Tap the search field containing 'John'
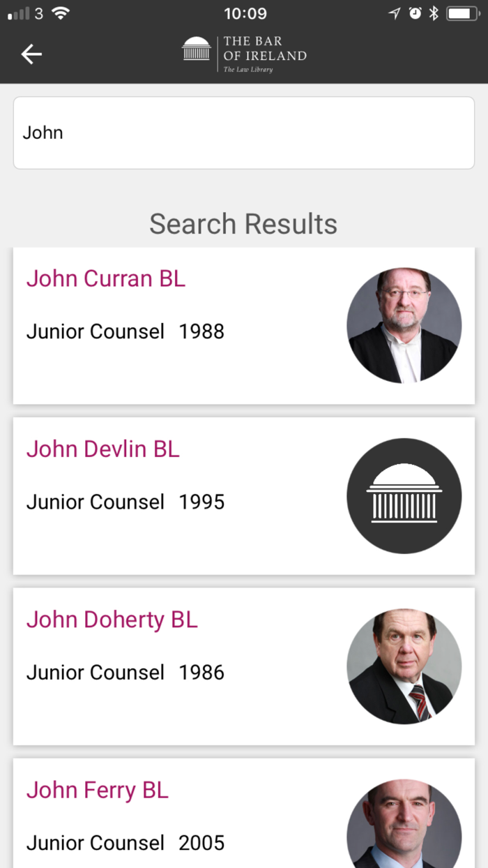Viewport: 488px width, 868px height. [243, 133]
